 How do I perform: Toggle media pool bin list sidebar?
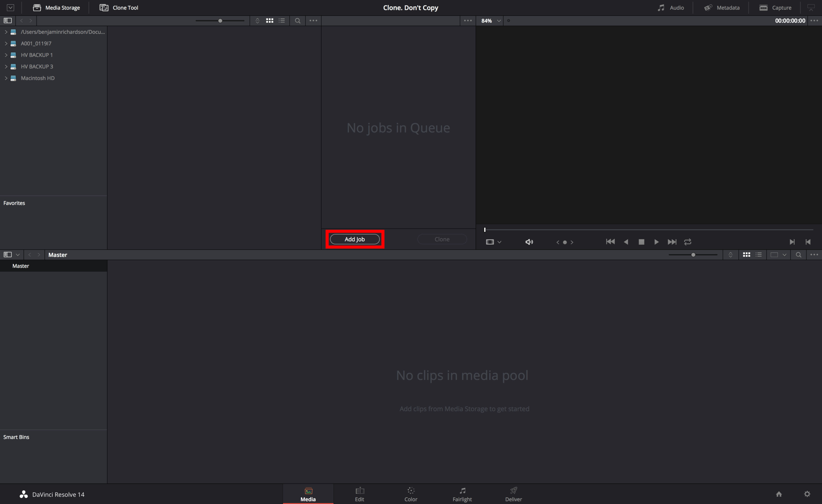tap(8, 255)
